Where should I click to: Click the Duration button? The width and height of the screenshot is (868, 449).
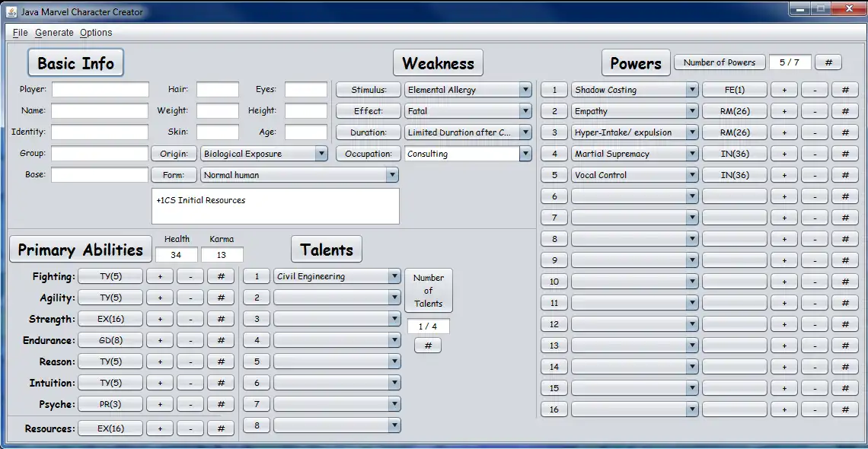point(368,132)
